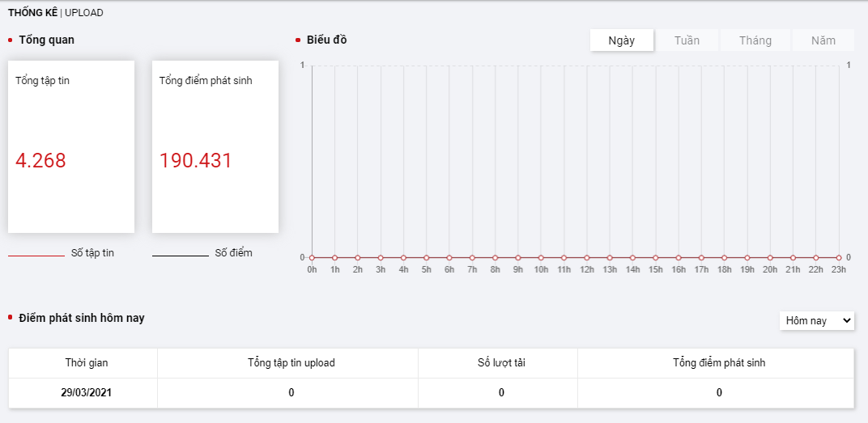Image resolution: width=868 pixels, height=423 pixels.
Task: Click the chart data point at 6h
Action: click(x=449, y=257)
